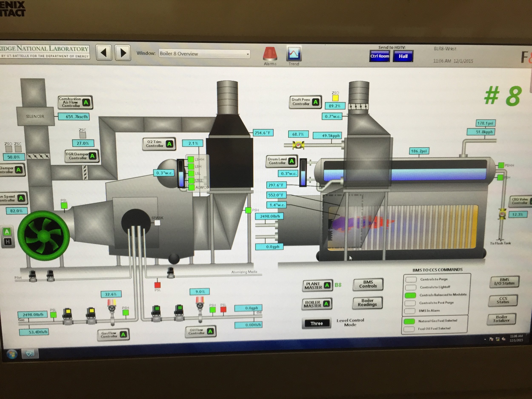
Task: Toggle Combustion Air Flow Controller auto mode
Action: (86, 102)
